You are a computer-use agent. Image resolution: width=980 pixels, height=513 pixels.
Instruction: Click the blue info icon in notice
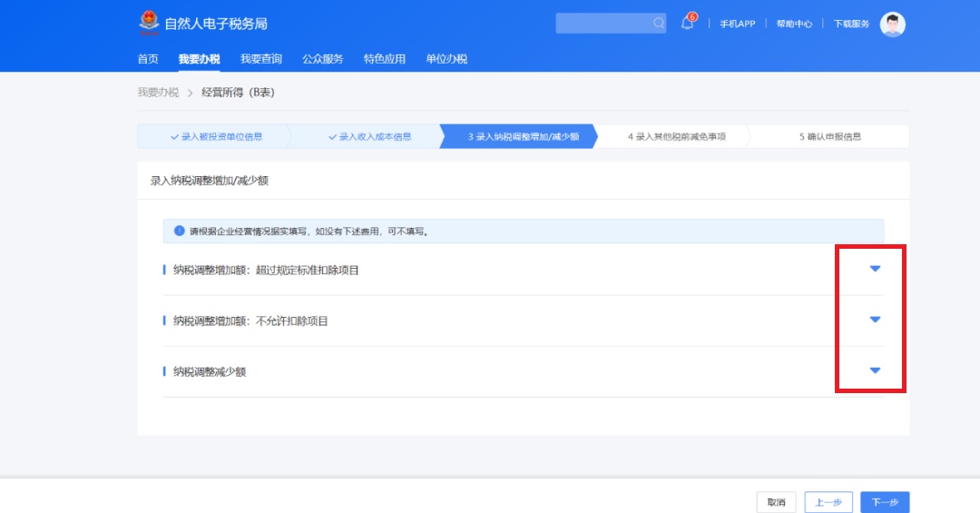coord(180,231)
